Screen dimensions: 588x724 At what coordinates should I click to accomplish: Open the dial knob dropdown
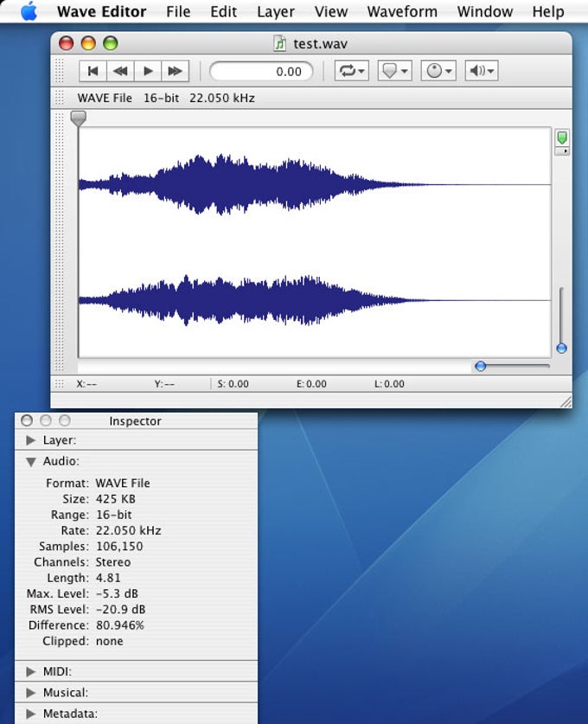(438, 71)
